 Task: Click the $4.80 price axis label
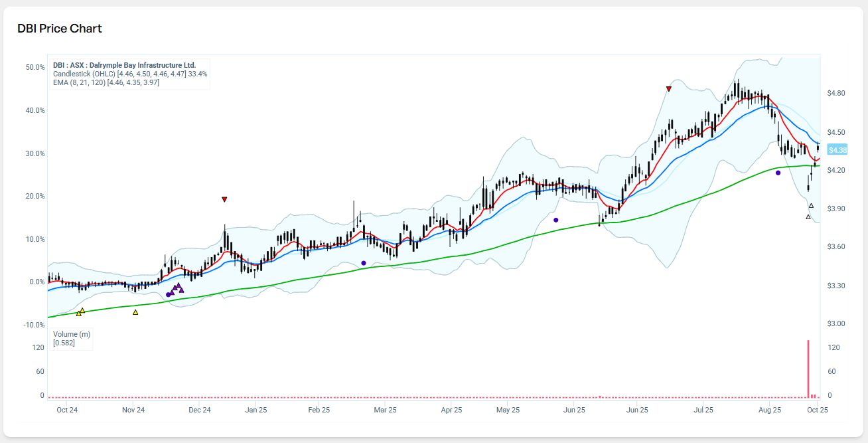point(836,94)
